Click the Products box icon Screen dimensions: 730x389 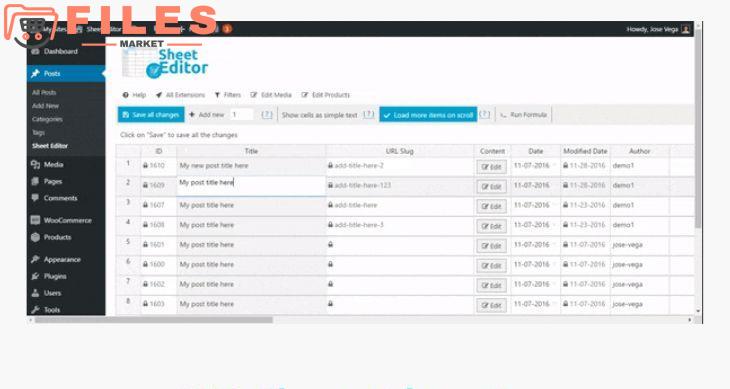[x=35, y=237]
